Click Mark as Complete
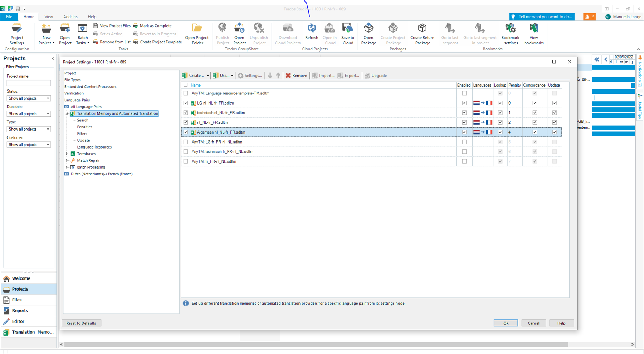Viewport: 644px width, 354px height. [x=152, y=26]
